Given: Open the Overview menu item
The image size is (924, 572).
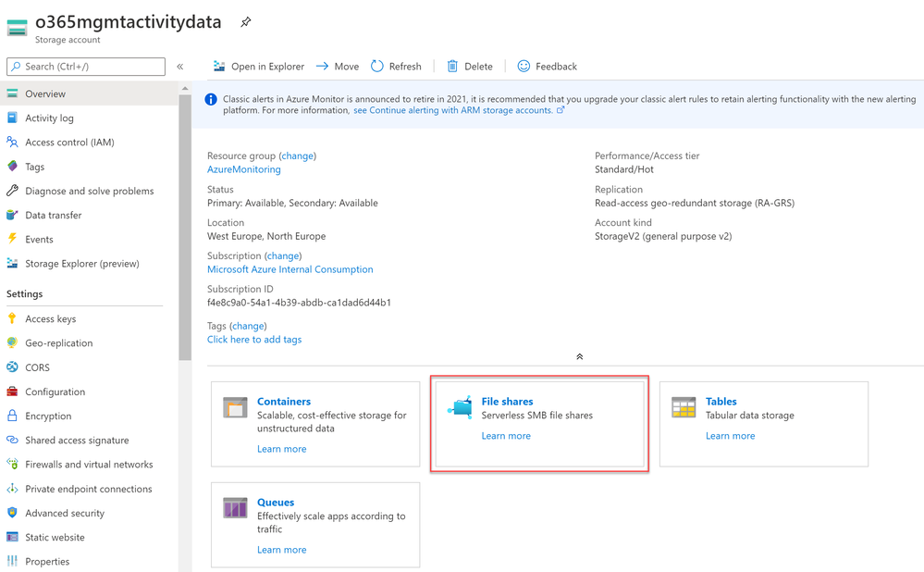Looking at the screenshot, I should click(89, 93).
